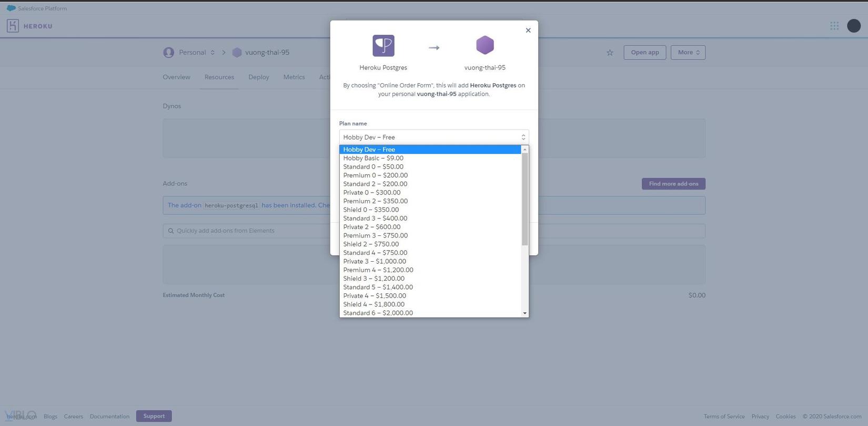Image resolution: width=868 pixels, height=426 pixels.
Task: Click the plan list scrollbar thumb
Action: coord(524,199)
